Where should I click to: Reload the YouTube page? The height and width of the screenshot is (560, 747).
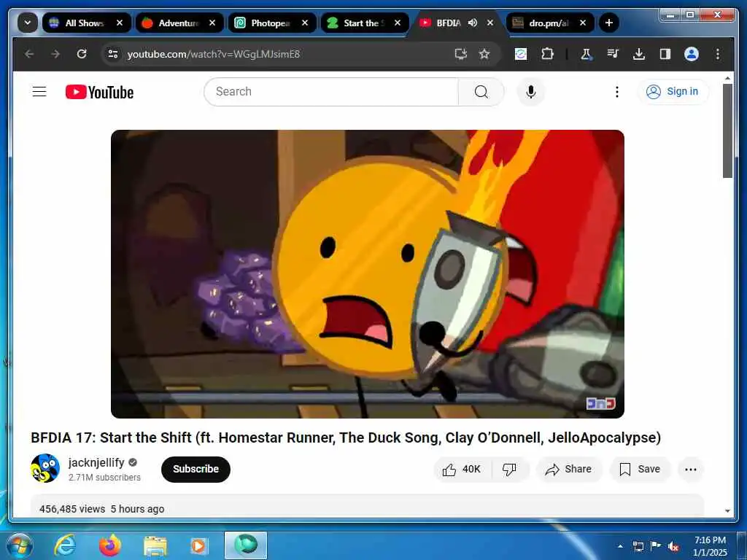coord(82,54)
